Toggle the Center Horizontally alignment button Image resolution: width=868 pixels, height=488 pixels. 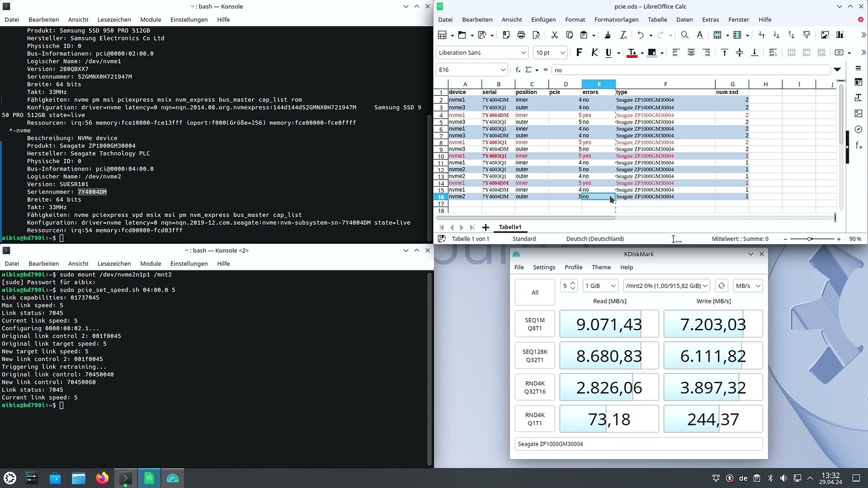coord(691,52)
